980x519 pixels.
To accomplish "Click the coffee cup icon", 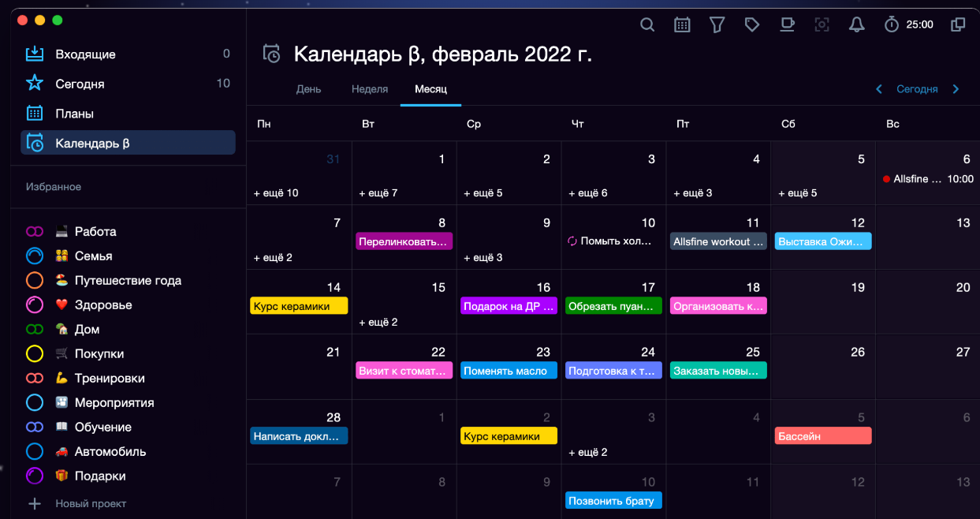I will (787, 24).
